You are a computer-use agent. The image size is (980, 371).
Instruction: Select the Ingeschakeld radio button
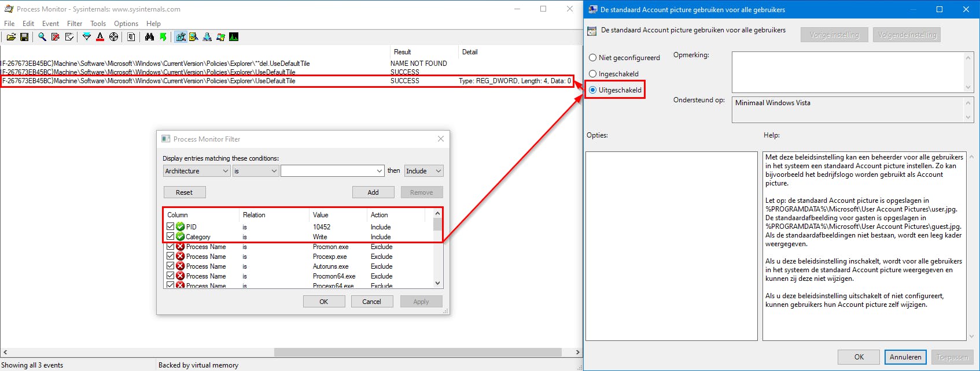pyautogui.click(x=593, y=74)
